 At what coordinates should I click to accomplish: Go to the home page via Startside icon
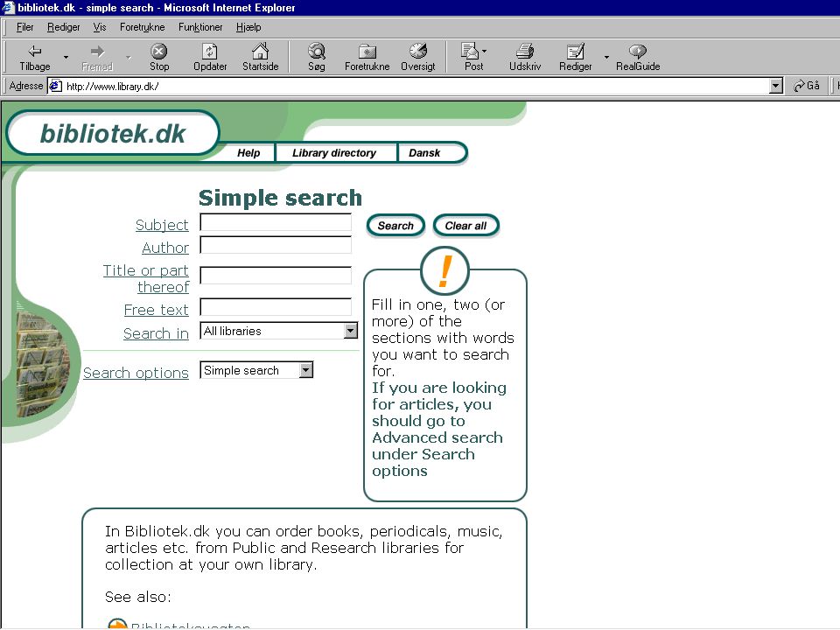click(x=261, y=51)
